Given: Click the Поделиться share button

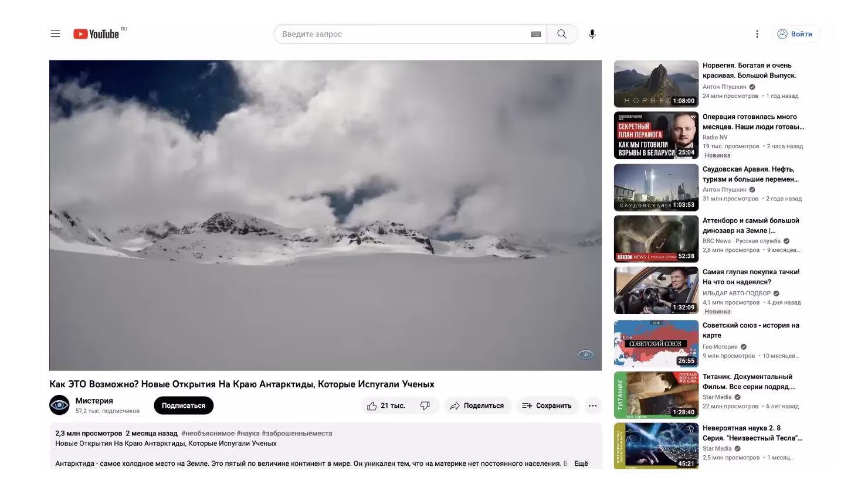Looking at the screenshot, I should pos(477,405).
